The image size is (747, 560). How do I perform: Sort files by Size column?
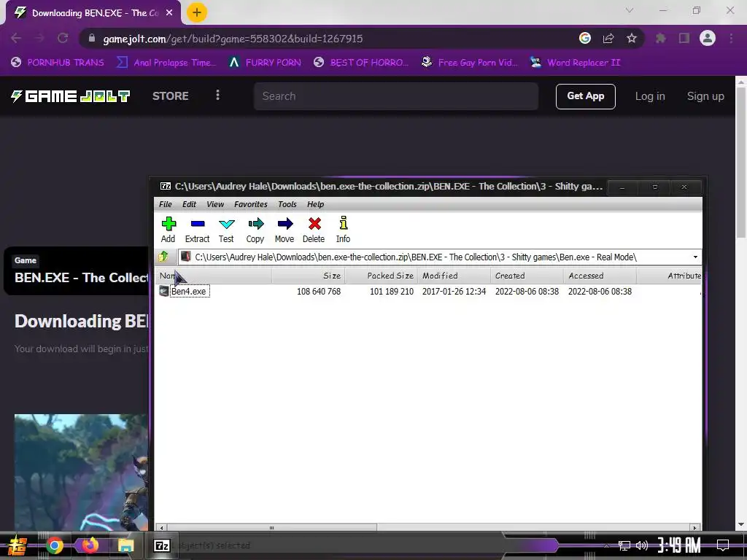point(309,276)
